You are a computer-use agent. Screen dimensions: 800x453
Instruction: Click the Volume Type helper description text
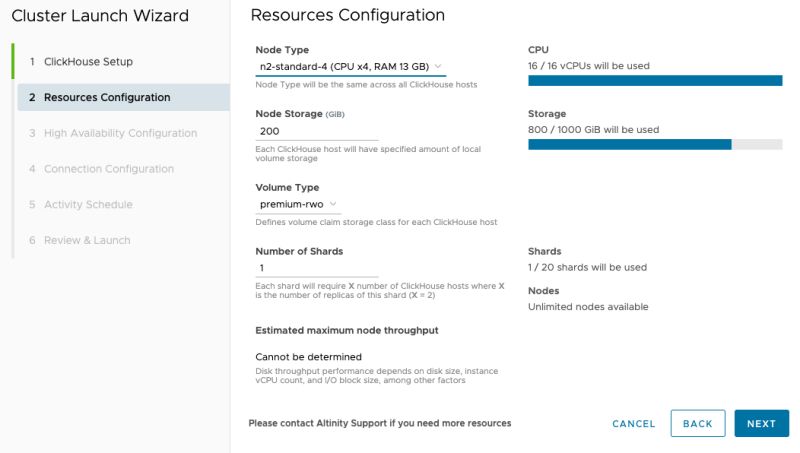click(376, 222)
